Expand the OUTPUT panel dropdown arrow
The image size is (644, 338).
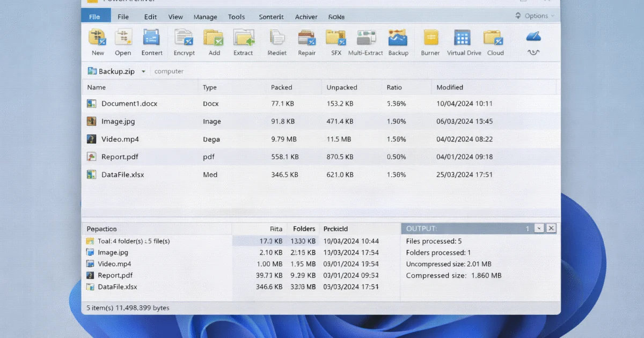(539, 229)
